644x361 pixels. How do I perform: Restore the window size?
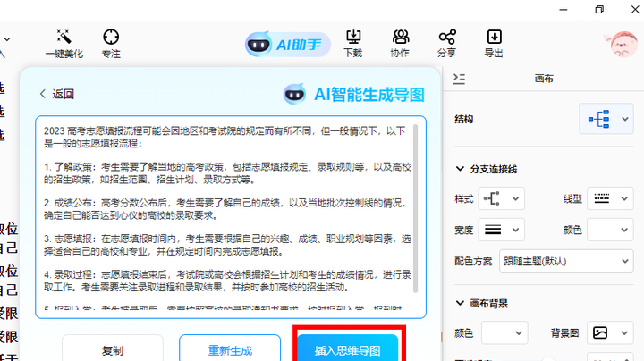click(599, 10)
